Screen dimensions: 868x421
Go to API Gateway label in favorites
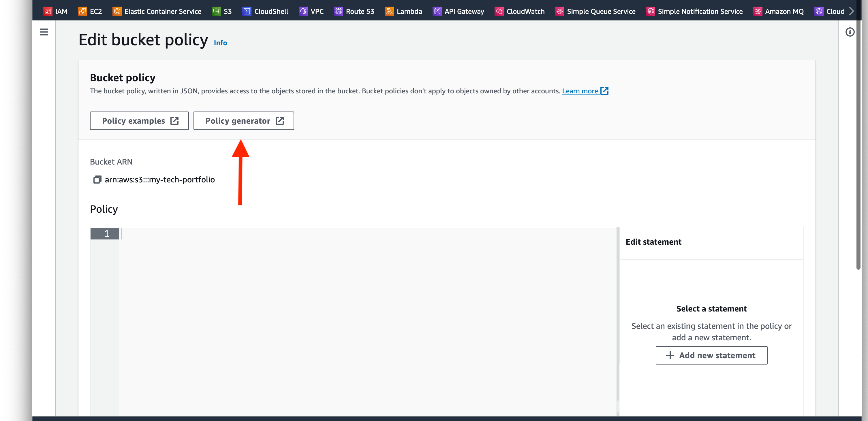pos(464,12)
